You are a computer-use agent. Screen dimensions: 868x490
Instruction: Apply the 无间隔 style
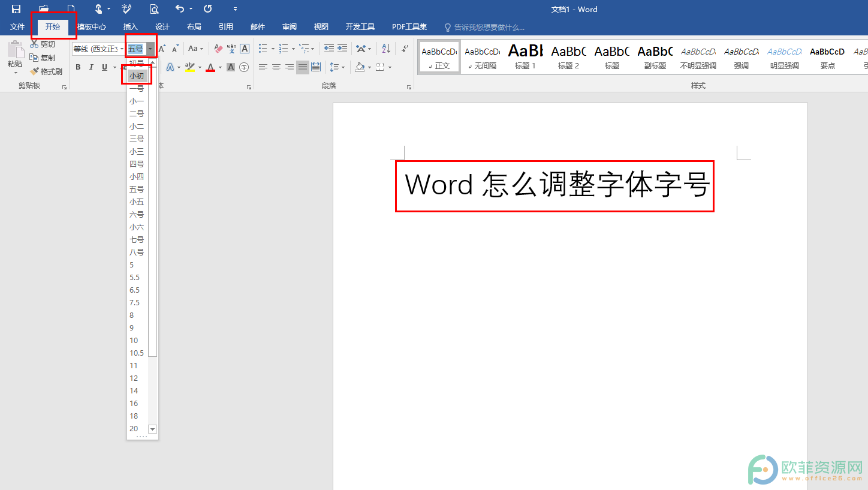tap(483, 58)
